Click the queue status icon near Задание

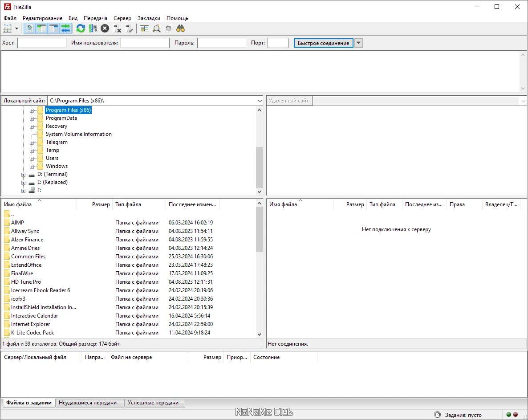pyautogui.click(x=438, y=415)
